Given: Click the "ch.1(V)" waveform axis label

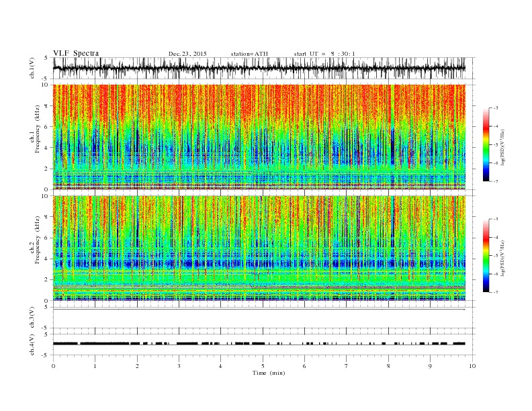Looking at the screenshot, I should (32, 68).
